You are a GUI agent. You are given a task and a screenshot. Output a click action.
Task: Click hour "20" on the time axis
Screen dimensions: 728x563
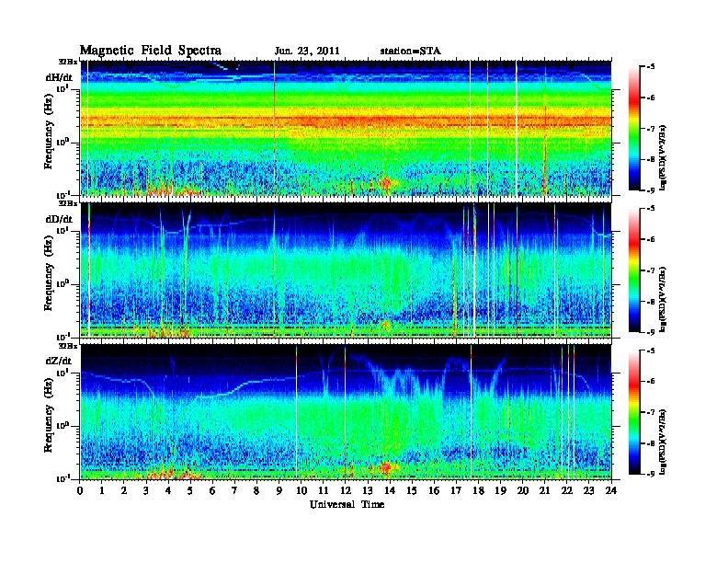coord(523,490)
